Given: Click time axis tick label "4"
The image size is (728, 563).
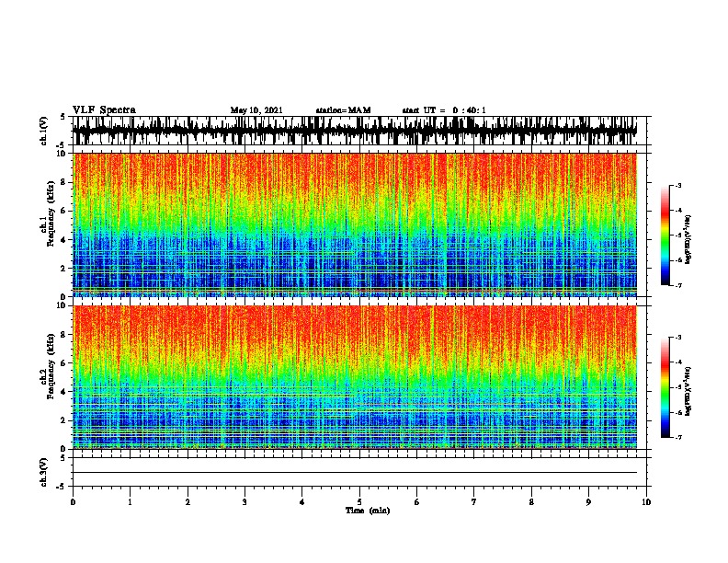Looking at the screenshot, I should coord(302,502).
